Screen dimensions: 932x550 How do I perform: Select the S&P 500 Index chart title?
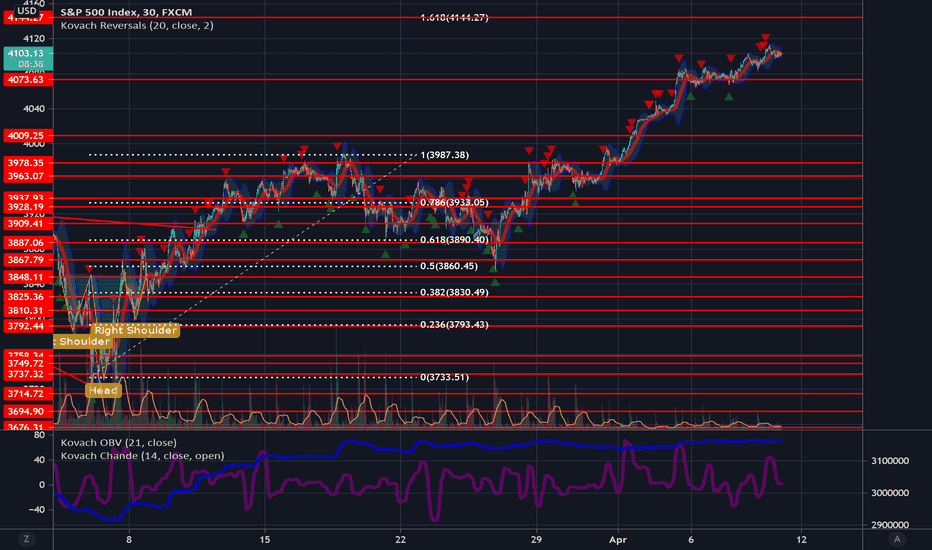click(126, 12)
